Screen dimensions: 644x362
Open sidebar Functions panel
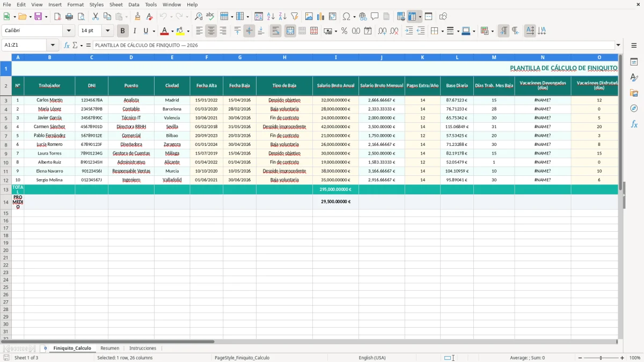point(634,124)
